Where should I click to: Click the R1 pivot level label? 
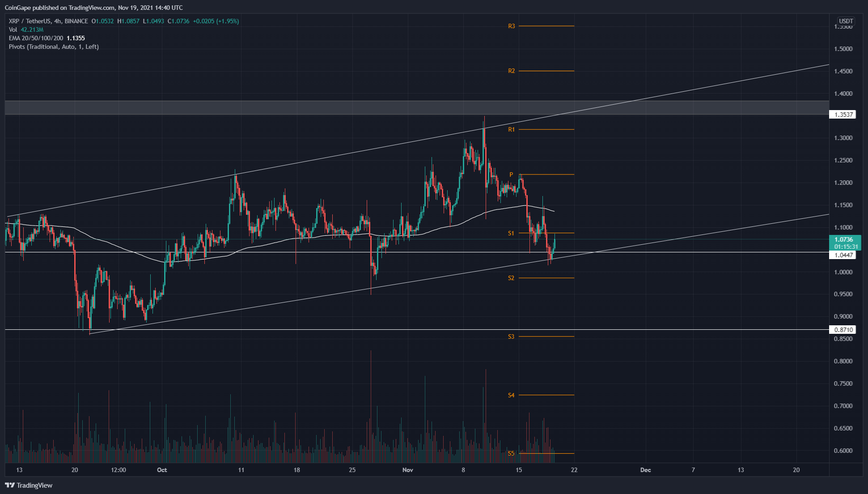tap(511, 129)
